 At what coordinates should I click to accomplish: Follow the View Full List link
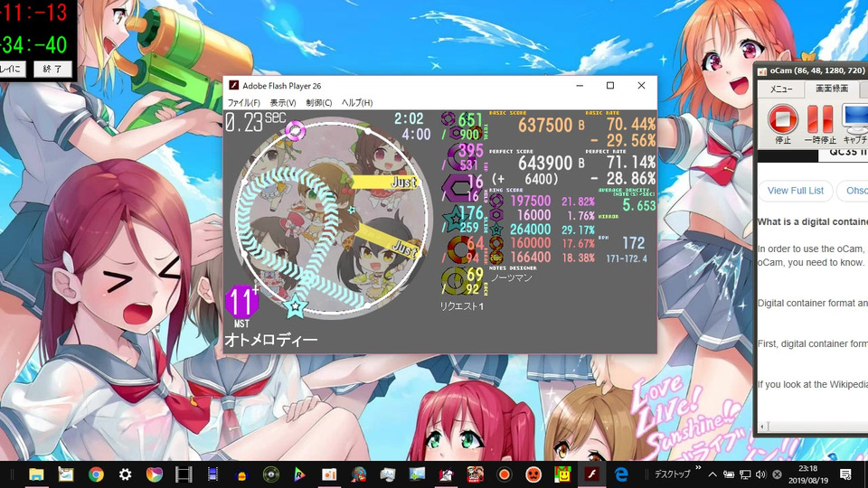[796, 191]
